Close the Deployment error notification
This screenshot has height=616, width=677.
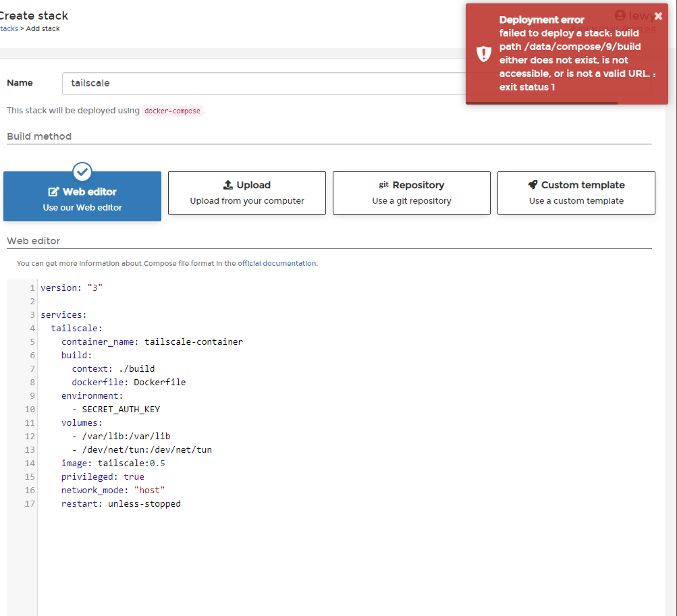pyautogui.click(x=658, y=16)
